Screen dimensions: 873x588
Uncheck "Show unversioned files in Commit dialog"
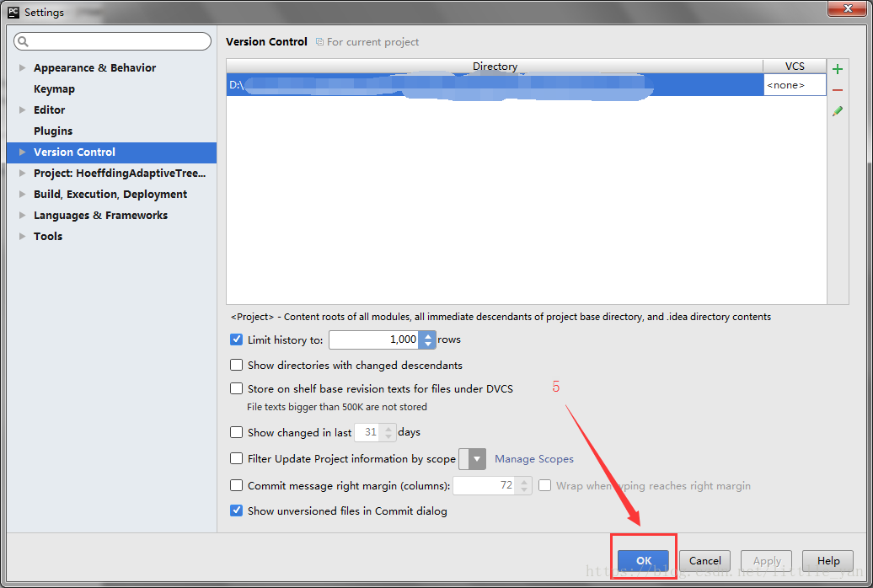click(236, 510)
